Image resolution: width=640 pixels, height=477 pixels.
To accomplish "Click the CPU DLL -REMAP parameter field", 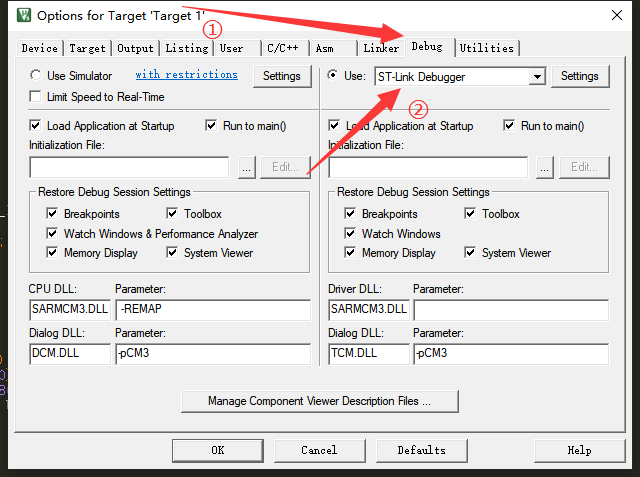I will pyautogui.click(x=212, y=309).
